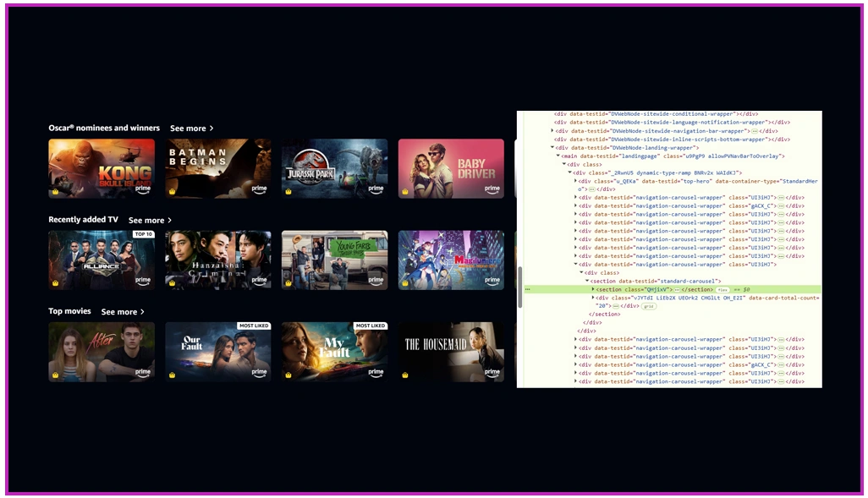The image size is (868, 498).
Task: Select the main landingpage element row
Action: click(x=673, y=156)
